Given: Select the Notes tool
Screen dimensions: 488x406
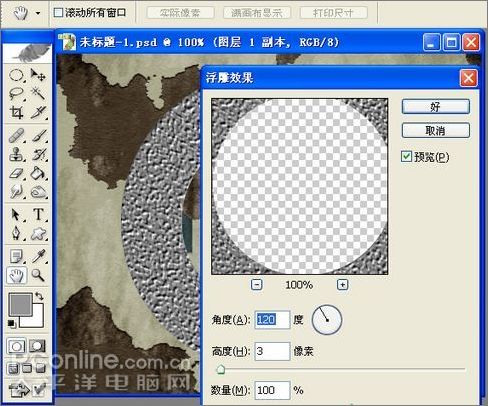Looking at the screenshot, I should [x=16, y=257].
